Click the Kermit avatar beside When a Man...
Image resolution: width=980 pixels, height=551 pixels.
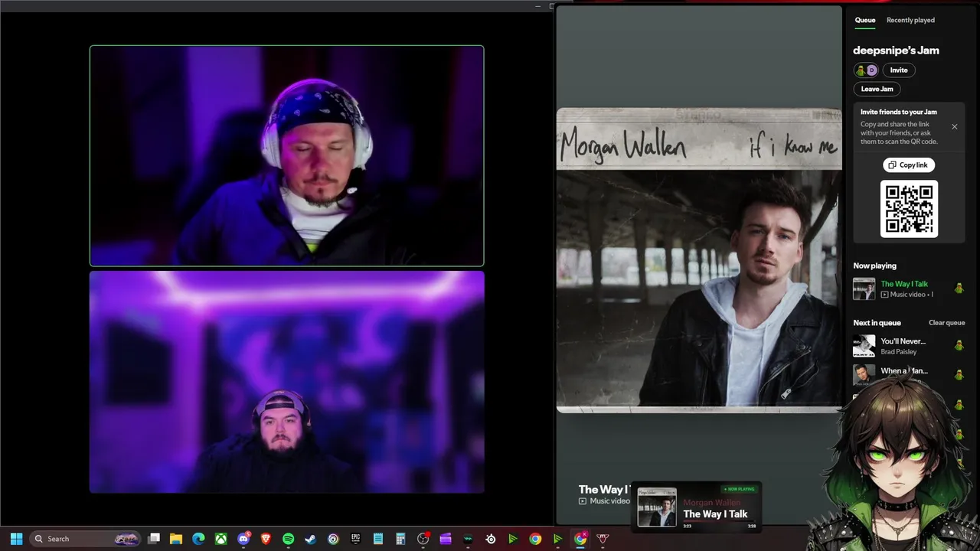[959, 375]
